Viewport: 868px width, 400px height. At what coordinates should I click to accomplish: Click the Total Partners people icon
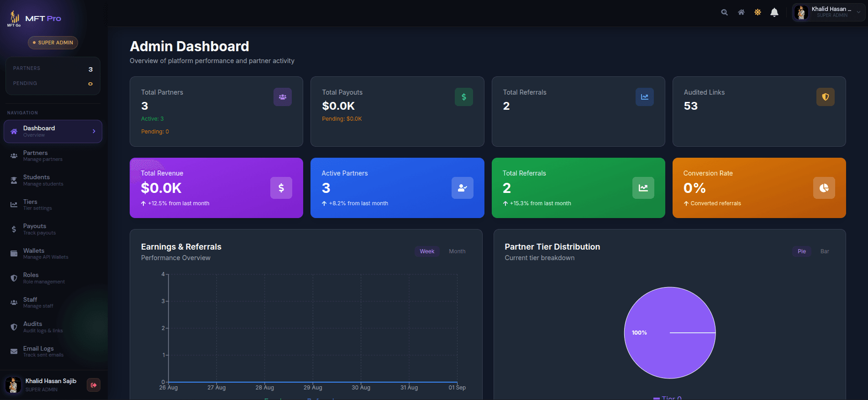coord(283,97)
